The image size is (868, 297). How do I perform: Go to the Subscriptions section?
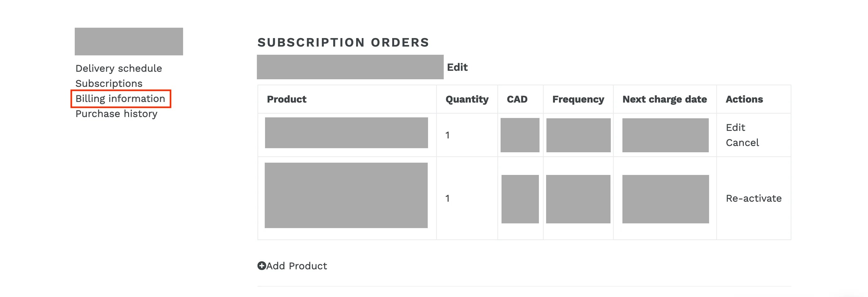click(109, 83)
